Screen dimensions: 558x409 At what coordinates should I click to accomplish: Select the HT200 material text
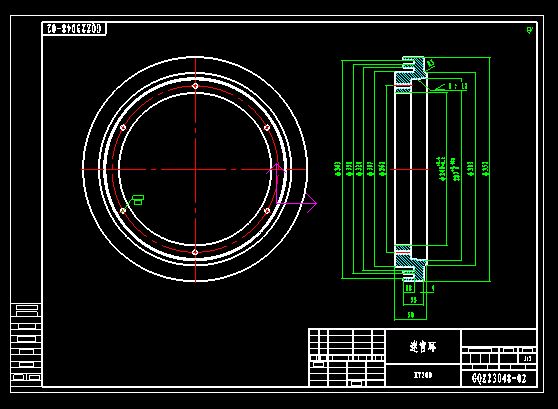(x=423, y=375)
